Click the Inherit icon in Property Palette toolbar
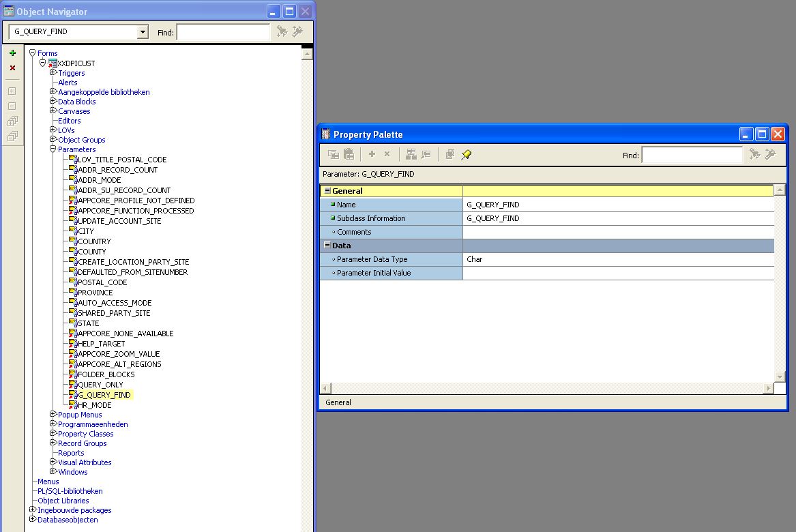 point(426,155)
